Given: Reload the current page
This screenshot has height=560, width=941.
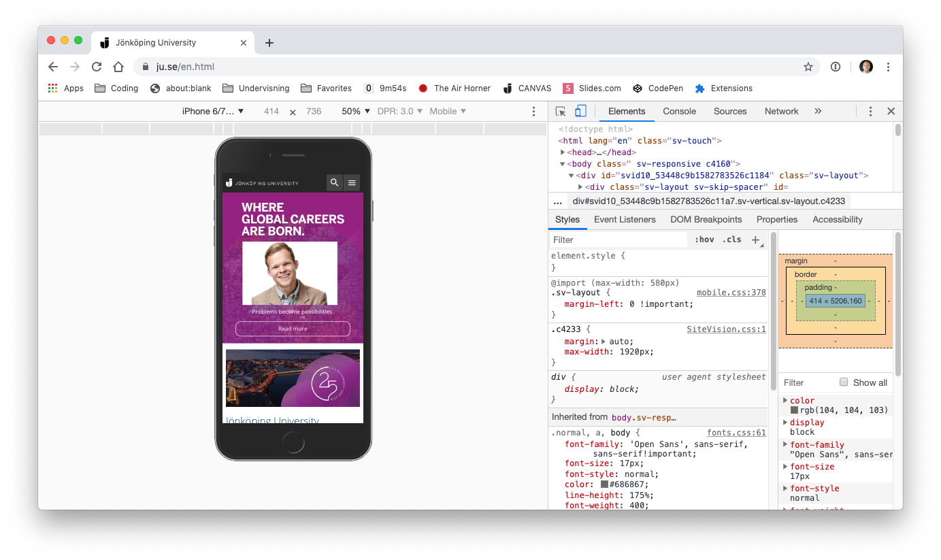Looking at the screenshot, I should [x=97, y=67].
